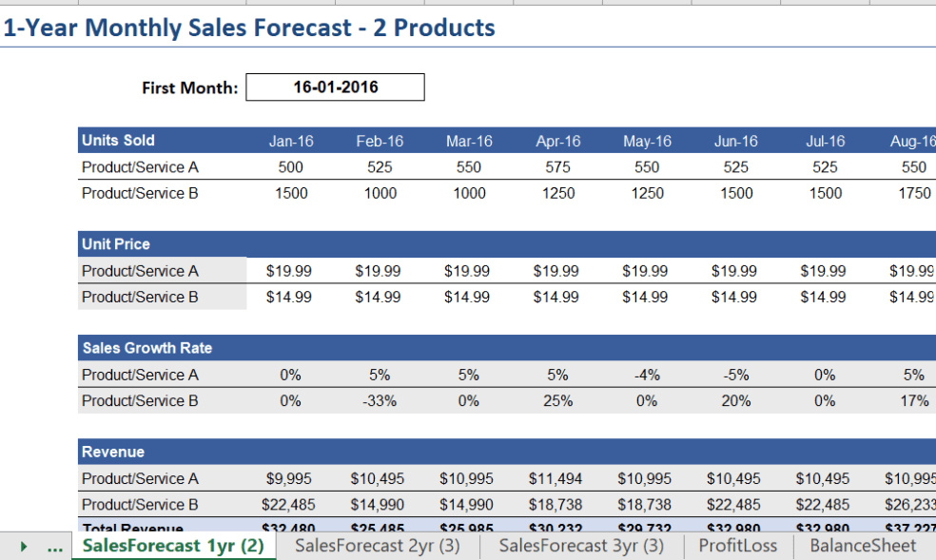
Task: Click the First Month date input cell
Action: [x=335, y=87]
